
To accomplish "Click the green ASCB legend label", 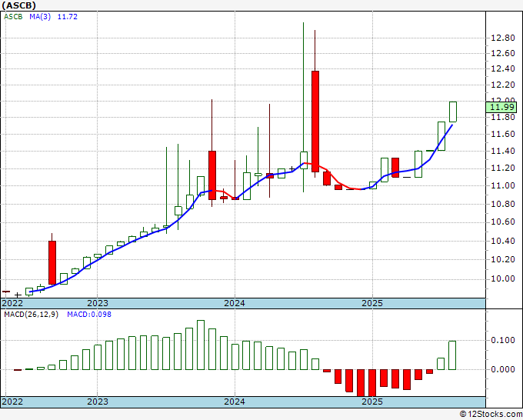I will point(14,16).
